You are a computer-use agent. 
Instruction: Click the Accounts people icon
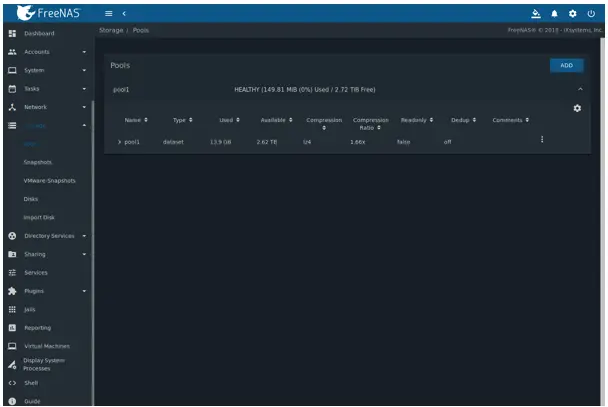point(12,52)
